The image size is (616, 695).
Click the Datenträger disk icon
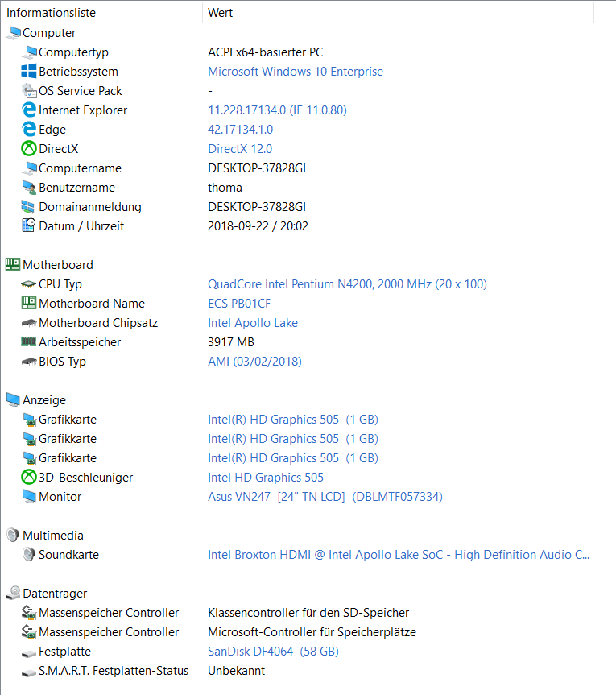14,593
